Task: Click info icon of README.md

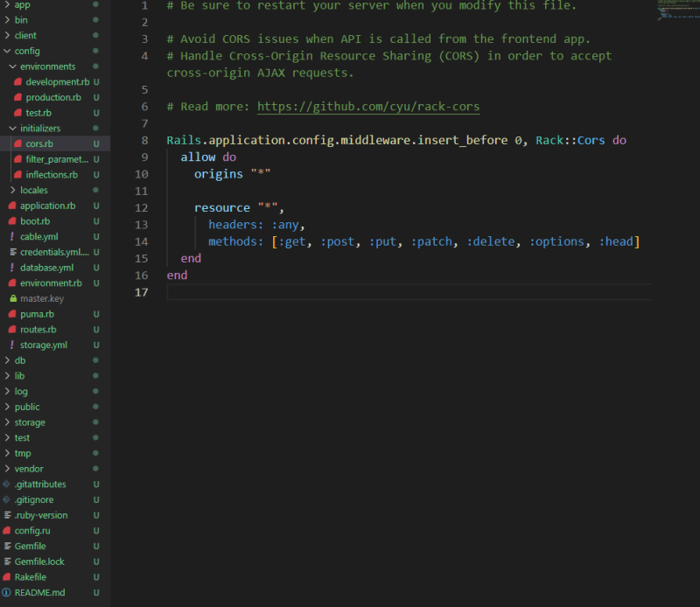Action: 6,592
